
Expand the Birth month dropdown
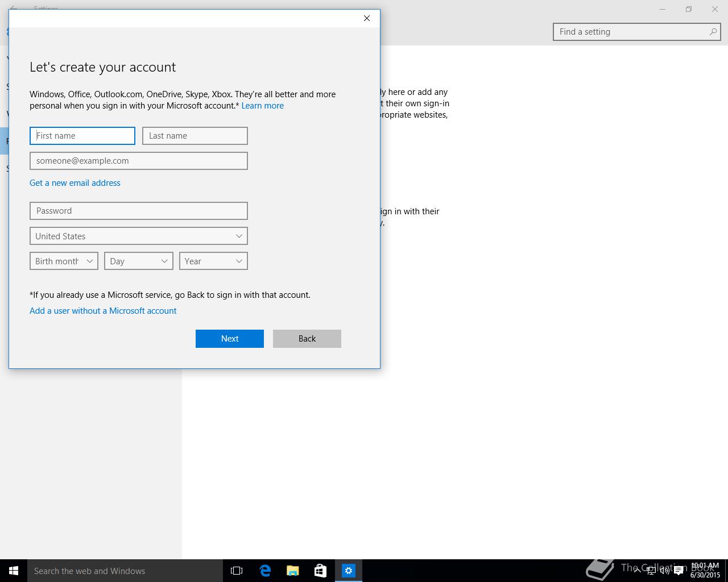tap(64, 261)
